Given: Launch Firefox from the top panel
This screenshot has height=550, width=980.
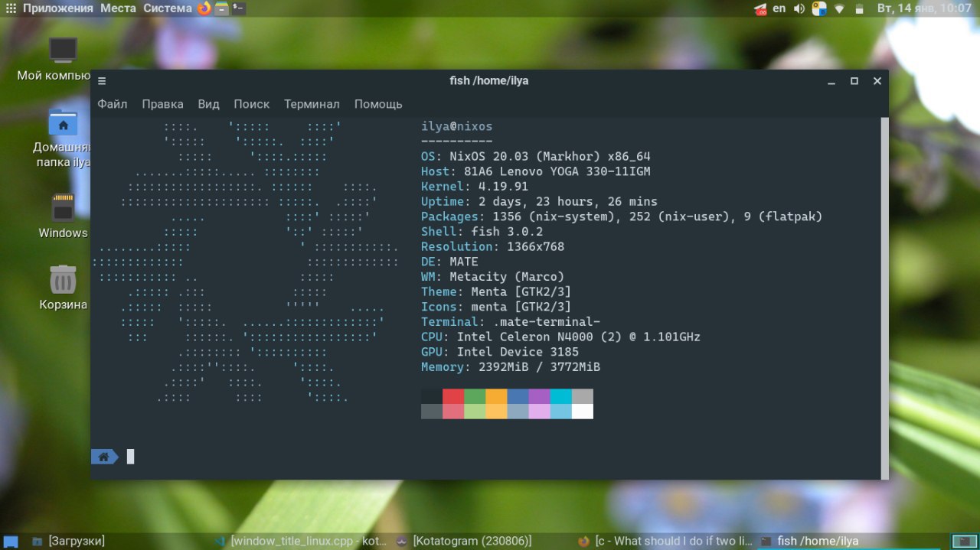Looking at the screenshot, I should [204, 8].
